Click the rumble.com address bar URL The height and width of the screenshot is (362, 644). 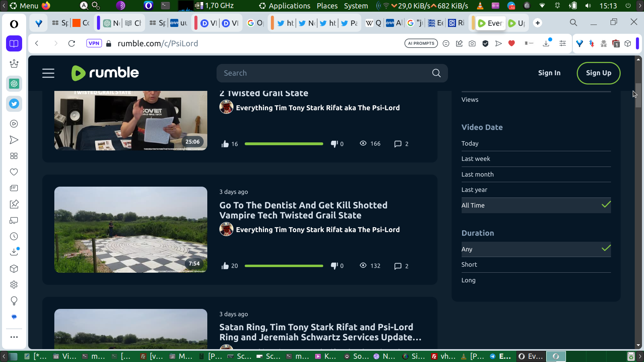click(x=158, y=43)
